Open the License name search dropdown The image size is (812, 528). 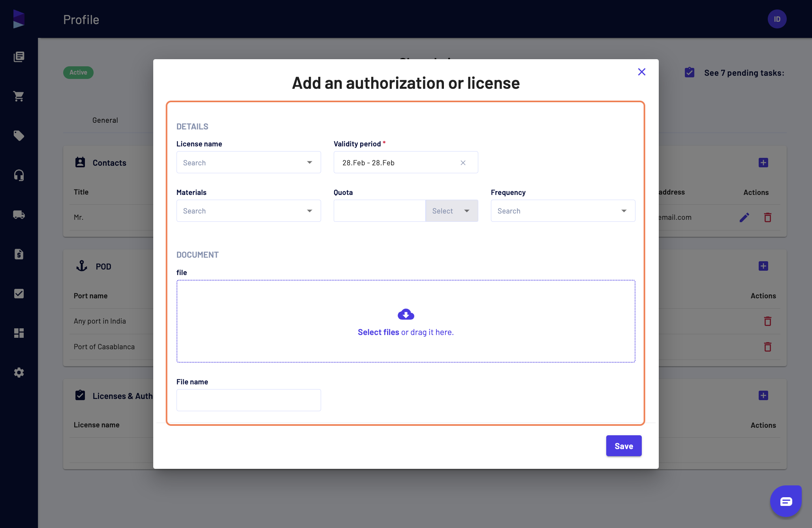tap(248, 163)
